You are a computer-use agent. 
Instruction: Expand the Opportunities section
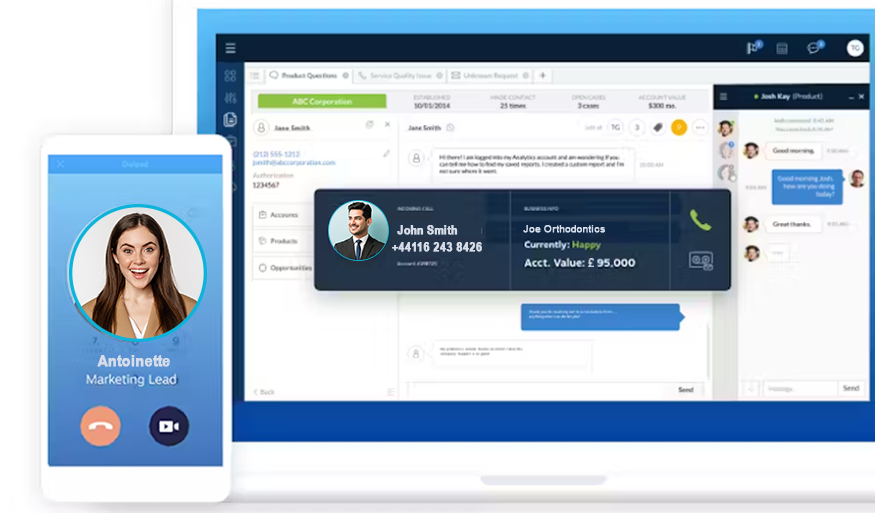coord(285,268)
